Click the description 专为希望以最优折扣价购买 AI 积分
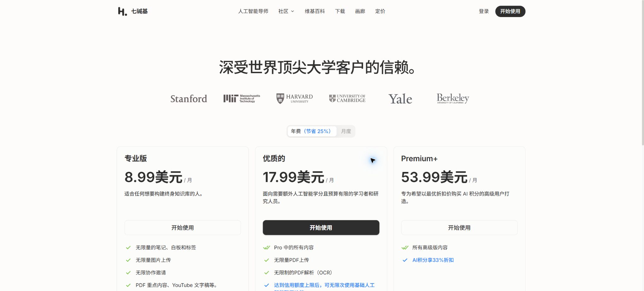This screenshot has width=644, height=291. [x=455, y=198]
